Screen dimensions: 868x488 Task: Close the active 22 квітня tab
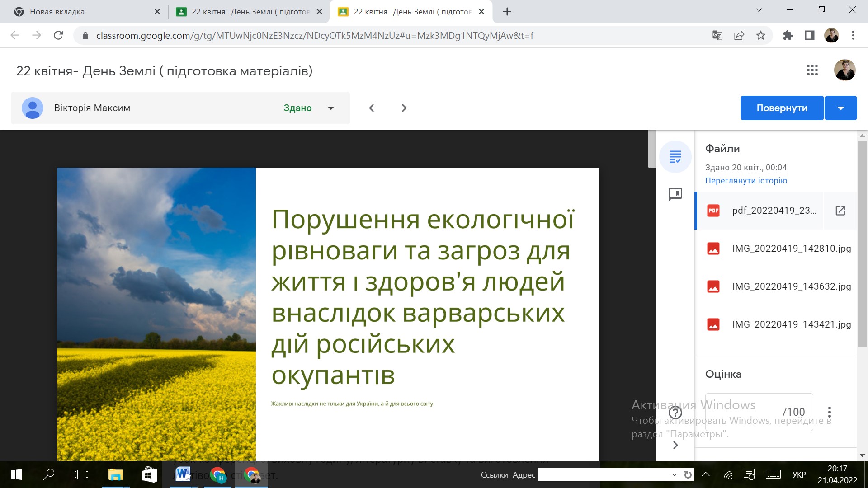tap(481, 12)
